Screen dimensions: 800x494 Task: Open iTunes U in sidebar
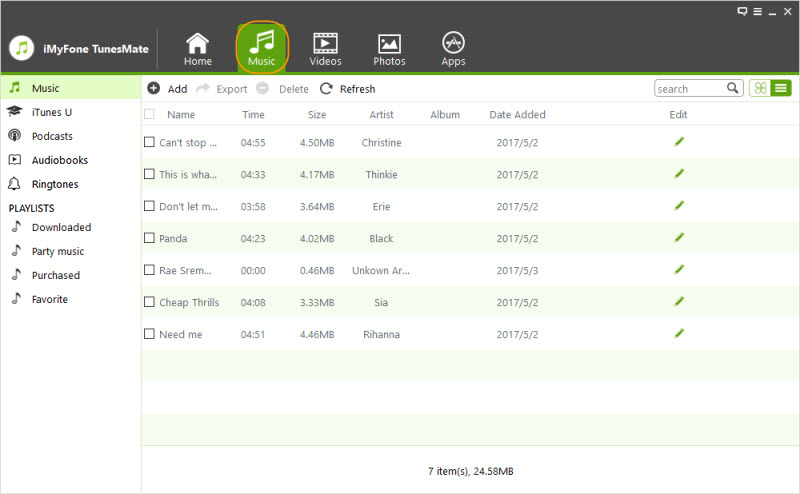click(71, 112)
